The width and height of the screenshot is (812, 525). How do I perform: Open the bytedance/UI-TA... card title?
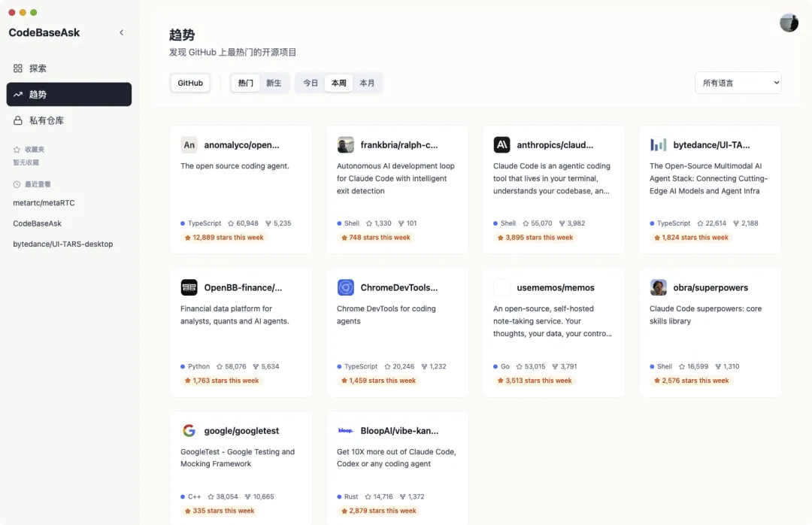(711, 145)
